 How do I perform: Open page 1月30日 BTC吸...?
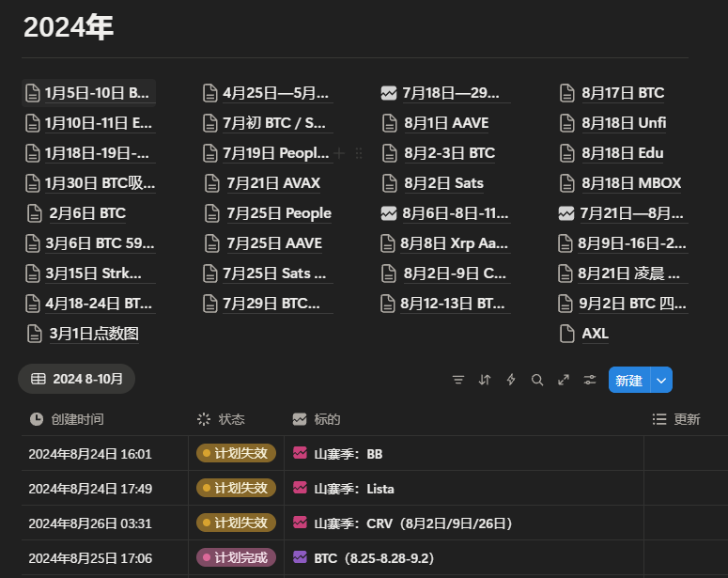click(x=100, y=183)
